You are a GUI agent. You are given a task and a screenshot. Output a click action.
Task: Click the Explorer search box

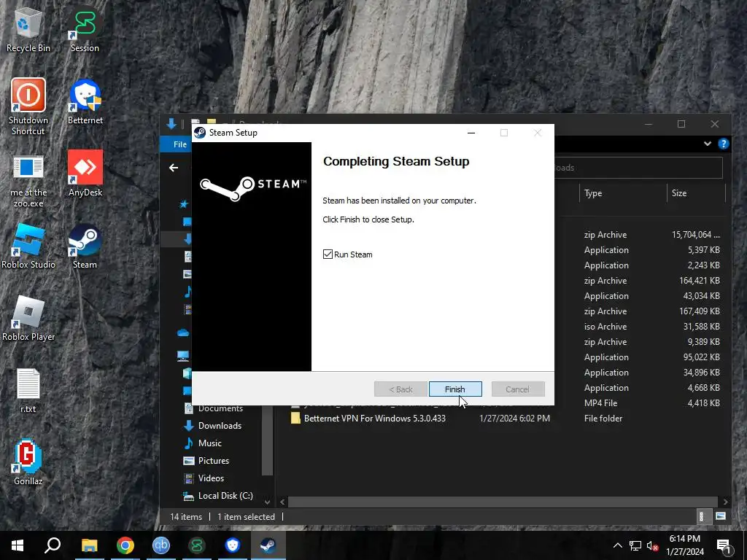638,168
